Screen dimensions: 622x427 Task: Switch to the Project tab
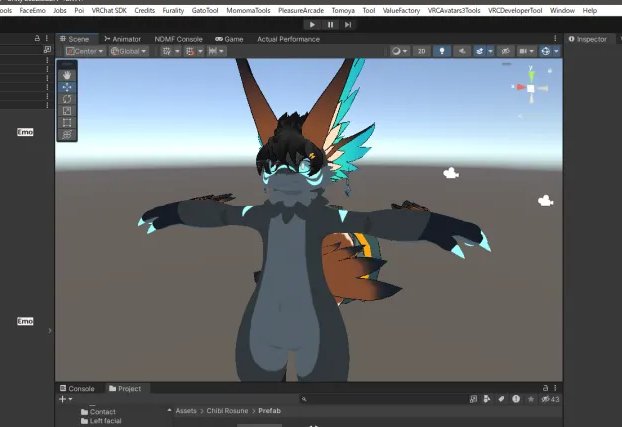click(125, 389)
